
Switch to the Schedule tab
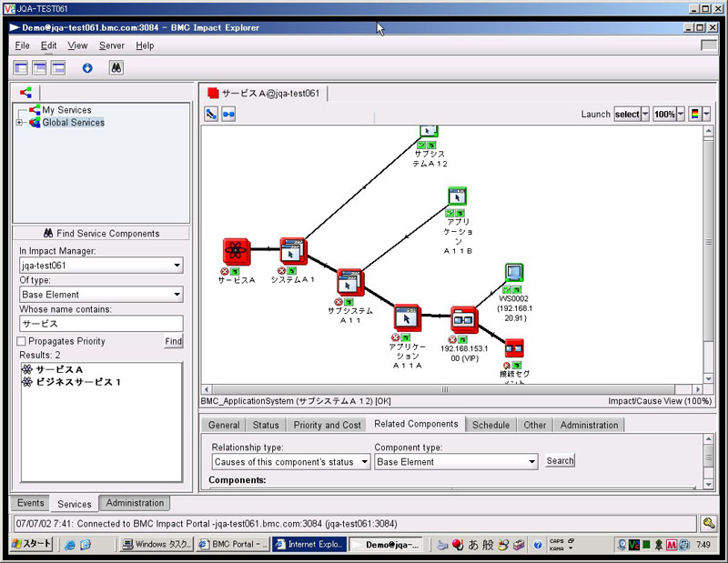(490, 425)
